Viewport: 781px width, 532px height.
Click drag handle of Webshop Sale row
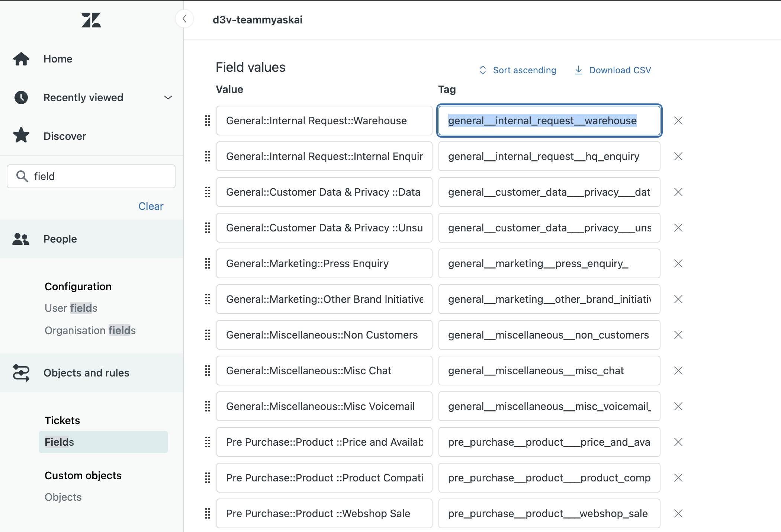[x=208, y=513]
